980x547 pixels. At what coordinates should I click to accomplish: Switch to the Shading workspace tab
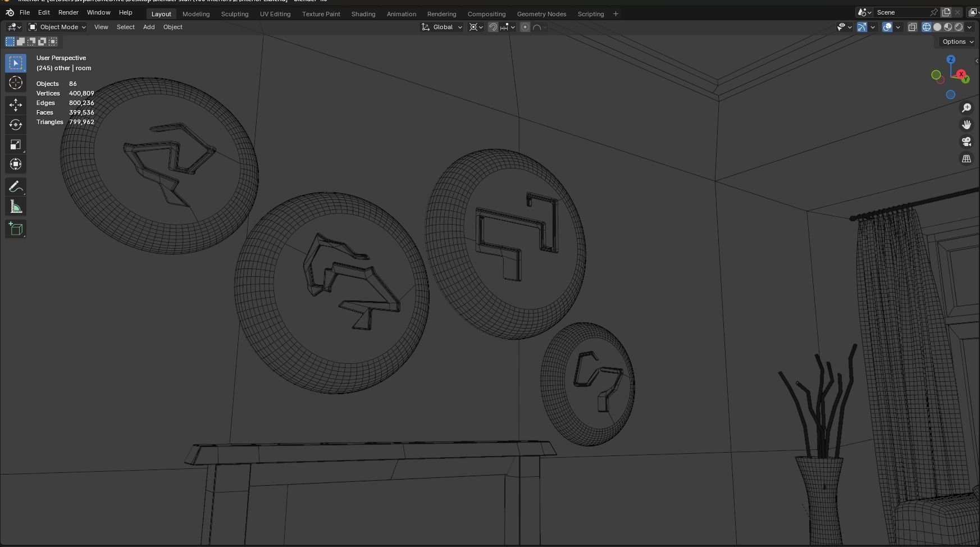(363, 14)
